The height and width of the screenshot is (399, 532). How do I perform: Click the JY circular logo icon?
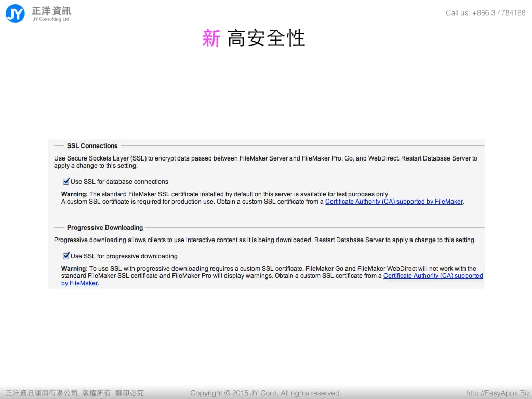tap(15, 13)
